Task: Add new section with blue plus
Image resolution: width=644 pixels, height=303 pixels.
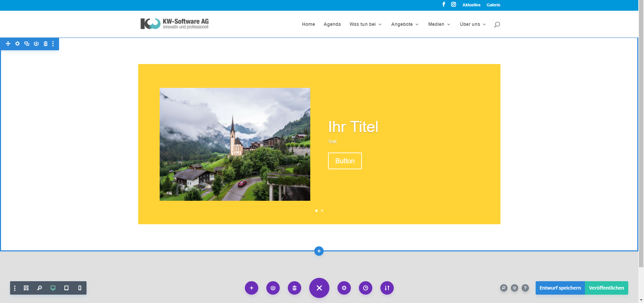Action: 319,251
